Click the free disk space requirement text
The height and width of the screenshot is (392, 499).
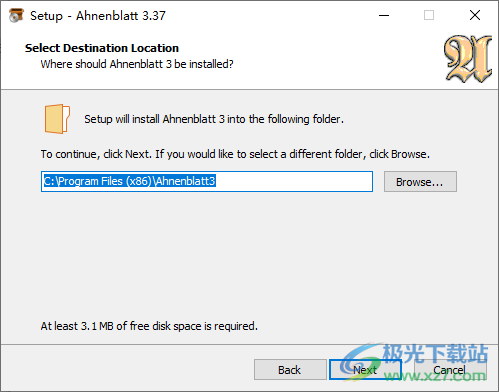tap(149, 326)
